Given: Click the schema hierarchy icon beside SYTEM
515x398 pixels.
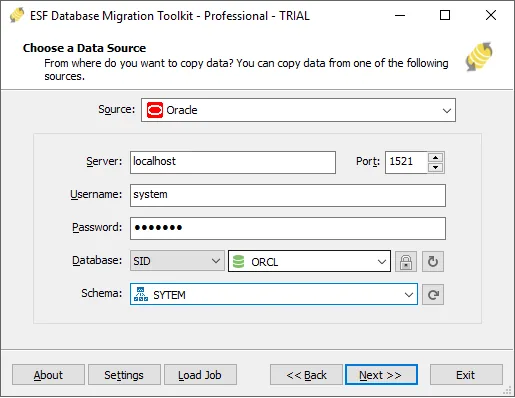Looking at the screenshot, I should pos(141,294).
